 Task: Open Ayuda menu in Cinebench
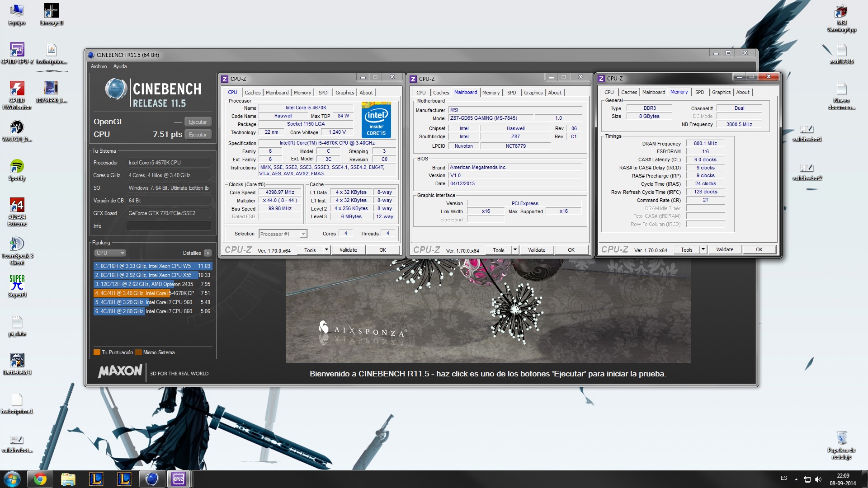[120, 66]
